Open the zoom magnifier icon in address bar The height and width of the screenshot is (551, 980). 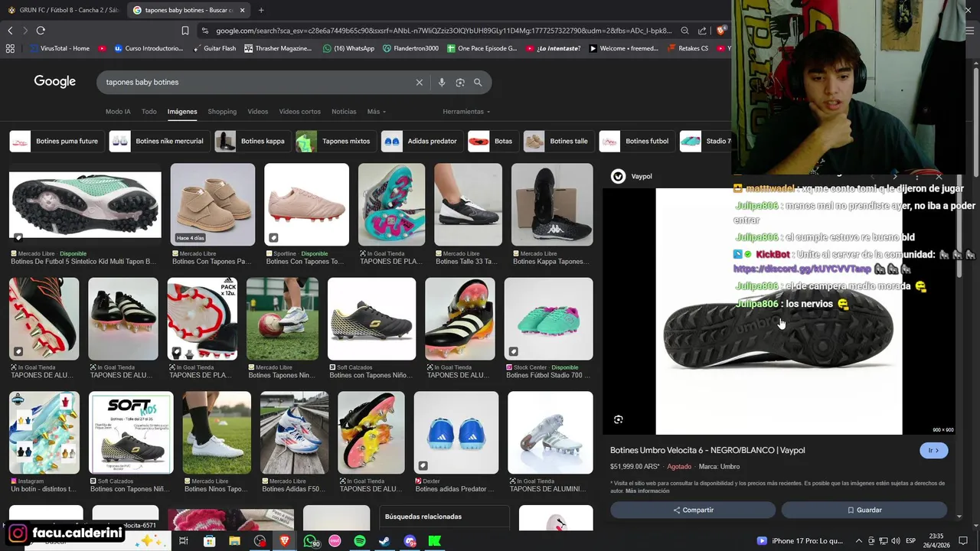click(685, 31)
